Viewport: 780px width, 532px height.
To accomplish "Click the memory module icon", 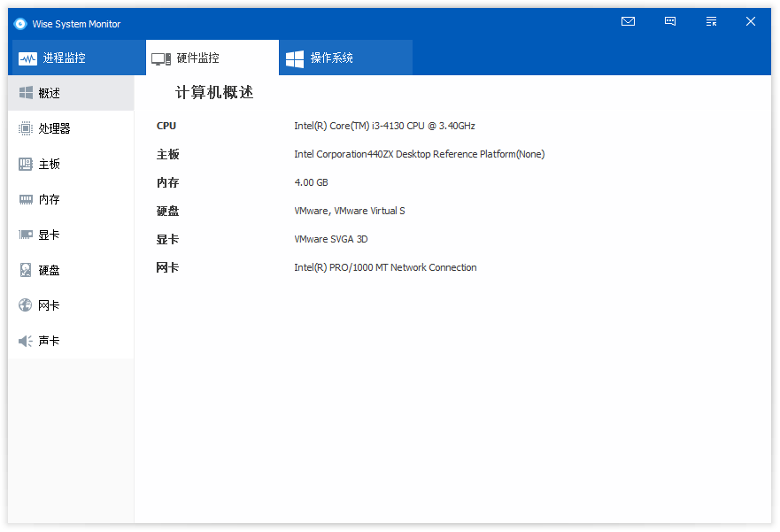I will click(x=26, y=199).
